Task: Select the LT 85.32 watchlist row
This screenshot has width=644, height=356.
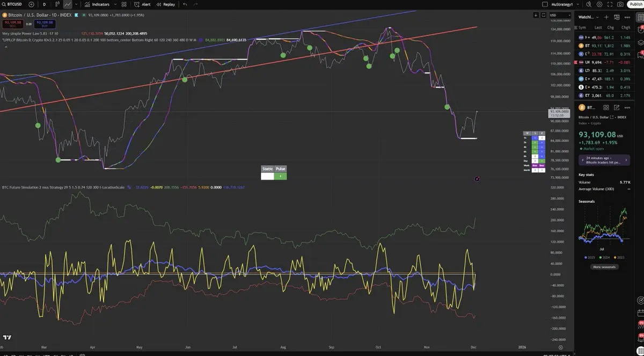Action: 604,70
